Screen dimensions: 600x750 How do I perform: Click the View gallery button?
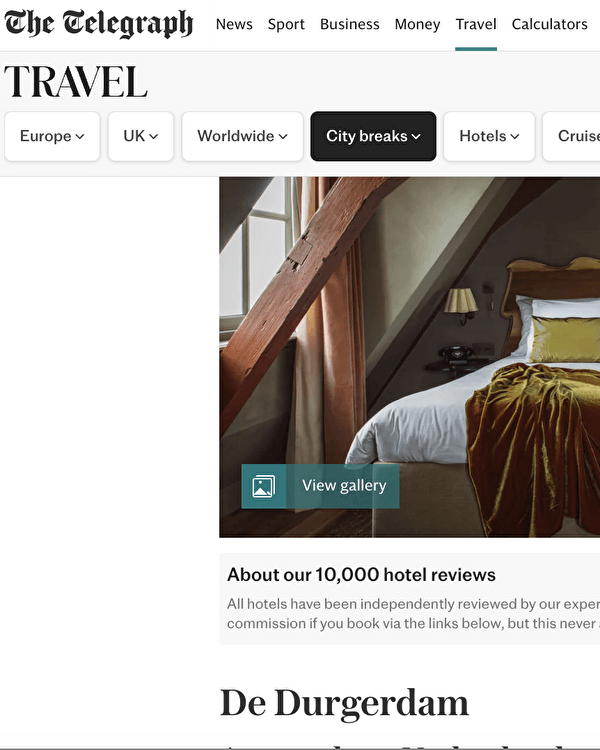(320, 486)
